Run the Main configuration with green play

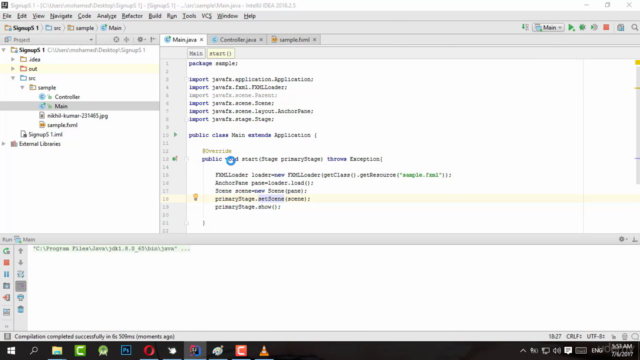tap(571, 27)
